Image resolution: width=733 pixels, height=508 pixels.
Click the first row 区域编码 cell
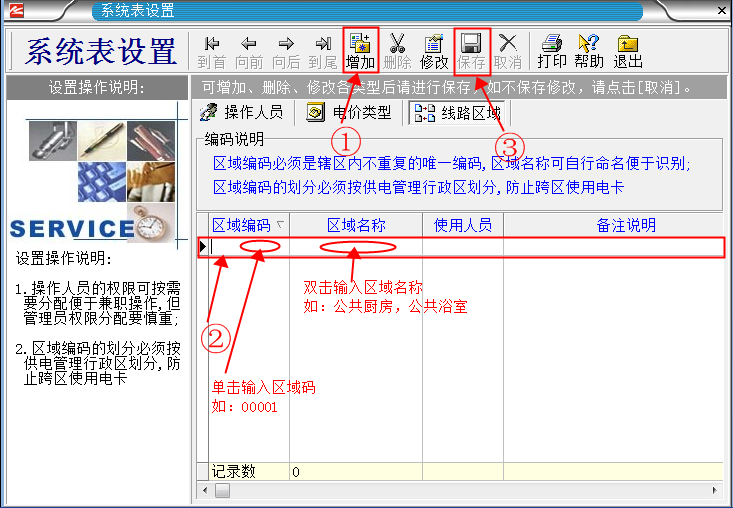tap(249, 246)
